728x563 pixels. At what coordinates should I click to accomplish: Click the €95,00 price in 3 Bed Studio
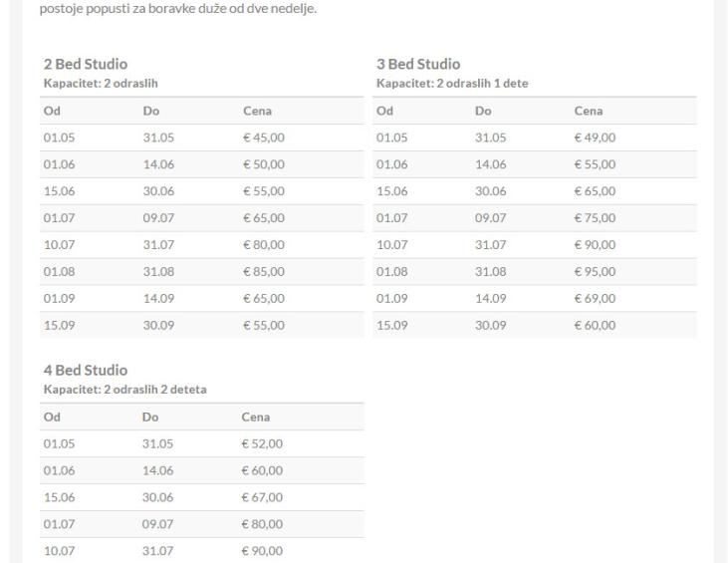click(x=597, y=271)
